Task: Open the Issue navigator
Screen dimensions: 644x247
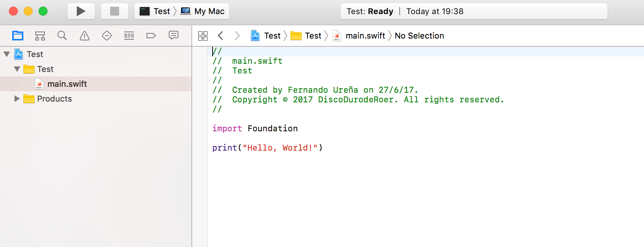Action: click(x=85, y=36)
